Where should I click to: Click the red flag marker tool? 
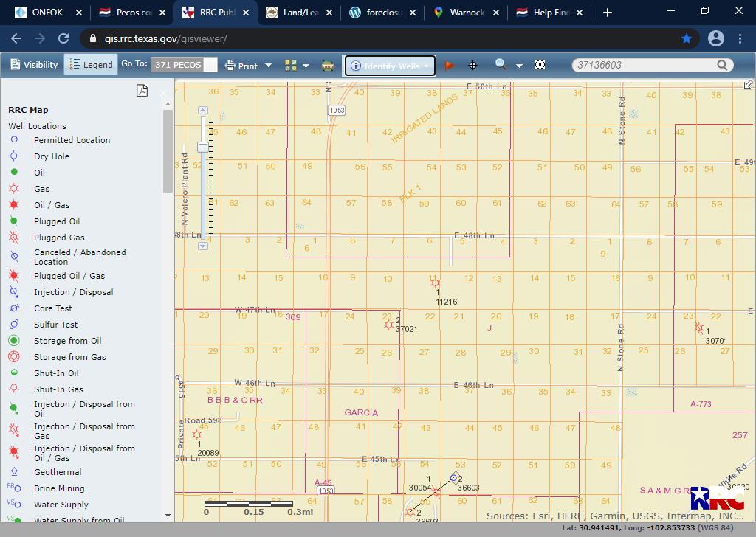point(449,65)
